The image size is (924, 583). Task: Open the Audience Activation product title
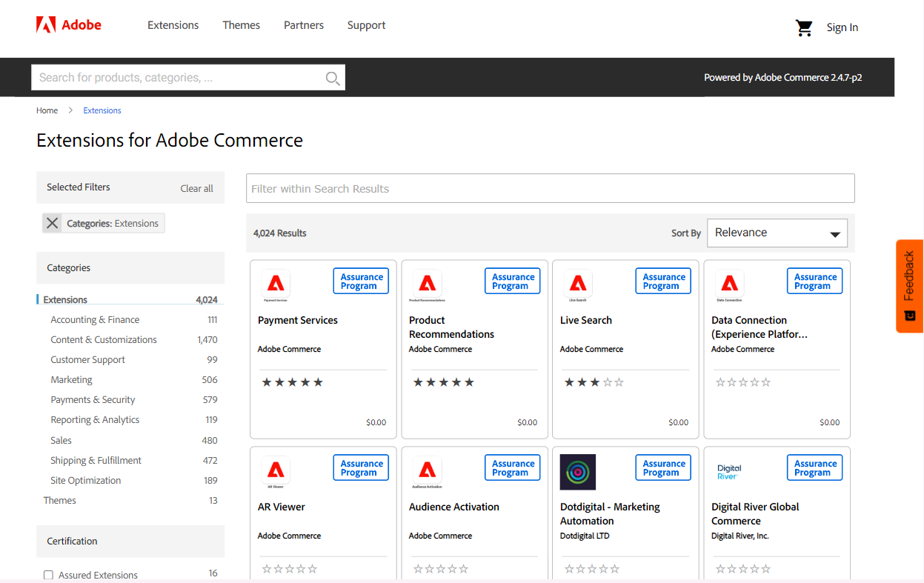454,507
